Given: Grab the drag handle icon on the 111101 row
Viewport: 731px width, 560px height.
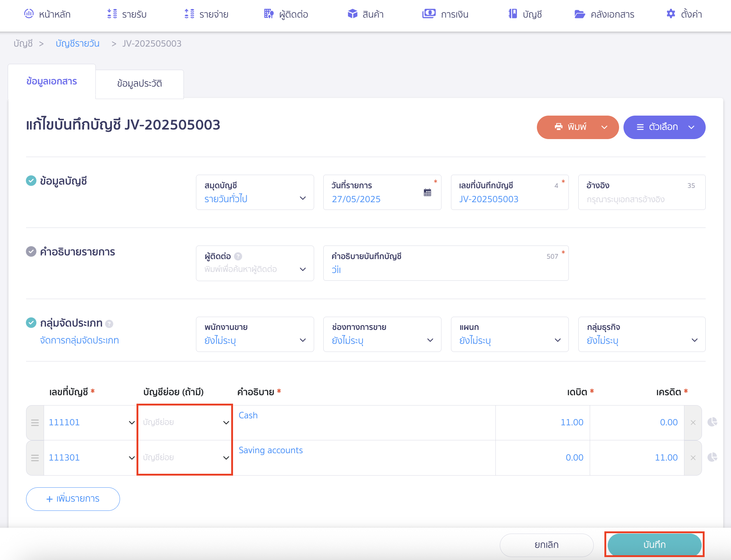Looking at the screenshot, I should tap(35, 423).
